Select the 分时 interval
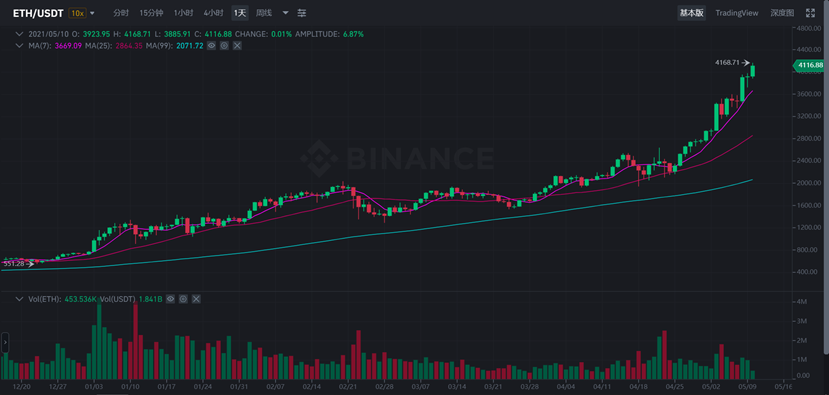 coord(121,13)
